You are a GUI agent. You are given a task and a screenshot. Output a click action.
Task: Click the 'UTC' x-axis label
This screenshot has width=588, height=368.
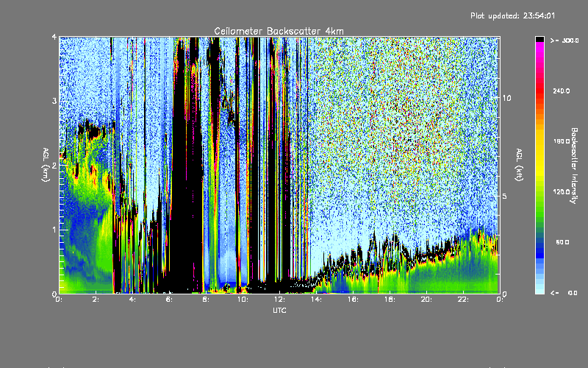(x=279, y=310)
